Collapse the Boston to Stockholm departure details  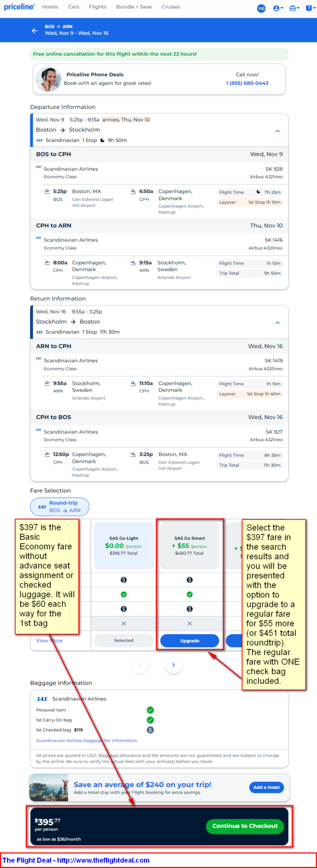[x=278, y=131]
